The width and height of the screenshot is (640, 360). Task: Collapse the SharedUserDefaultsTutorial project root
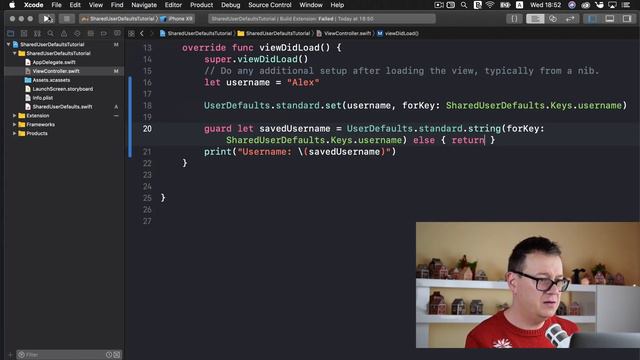coord(9,44)
